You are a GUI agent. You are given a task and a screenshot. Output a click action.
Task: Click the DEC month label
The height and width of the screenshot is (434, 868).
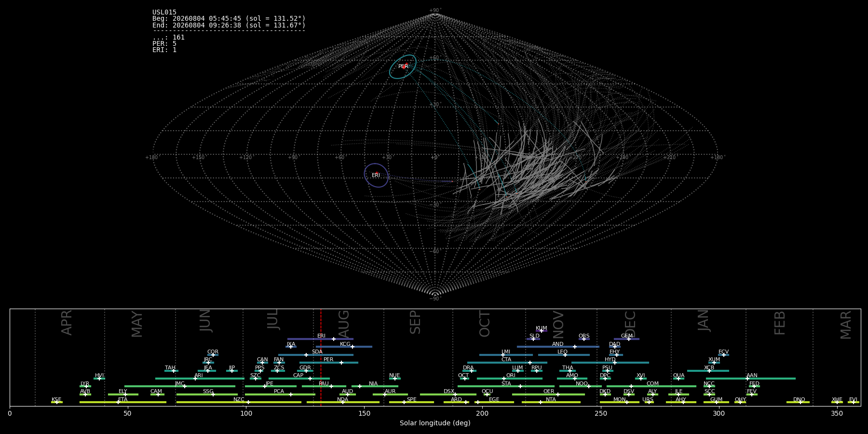(630, 324)
